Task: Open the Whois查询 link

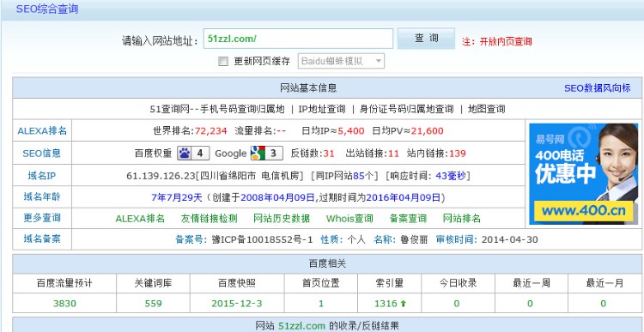Action: click(349, 219)
